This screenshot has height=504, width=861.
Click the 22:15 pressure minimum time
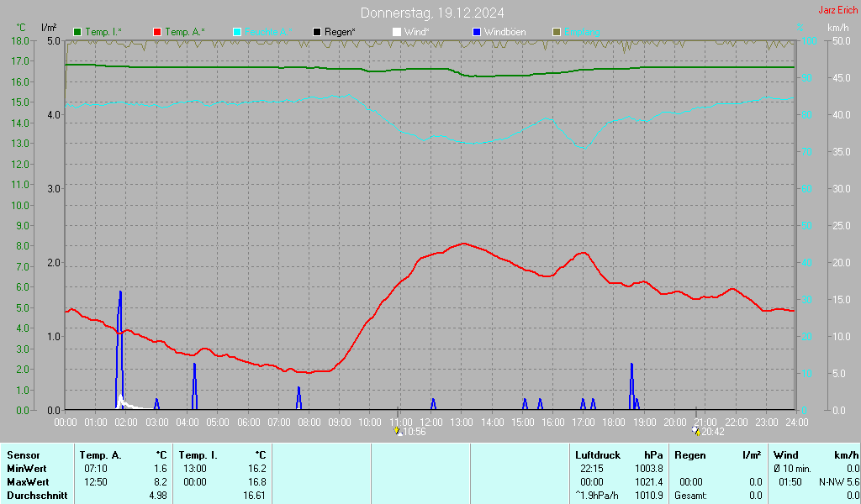point(591,469)
